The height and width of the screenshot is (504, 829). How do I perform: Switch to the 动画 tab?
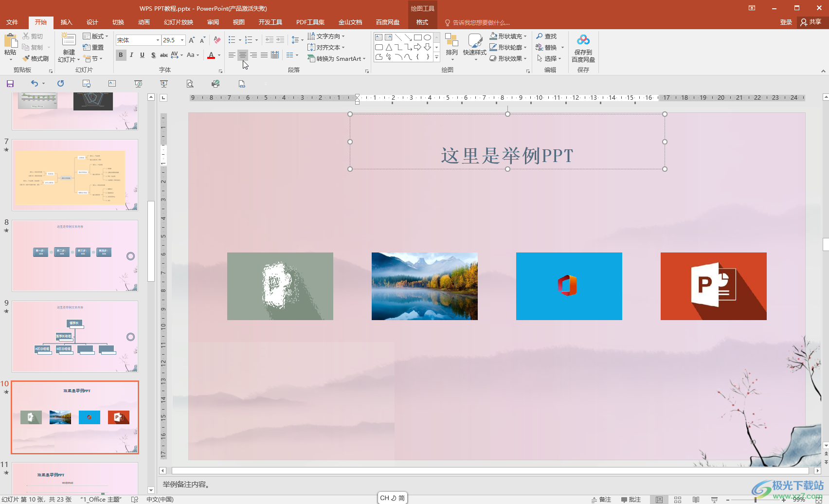click(144, 22)
